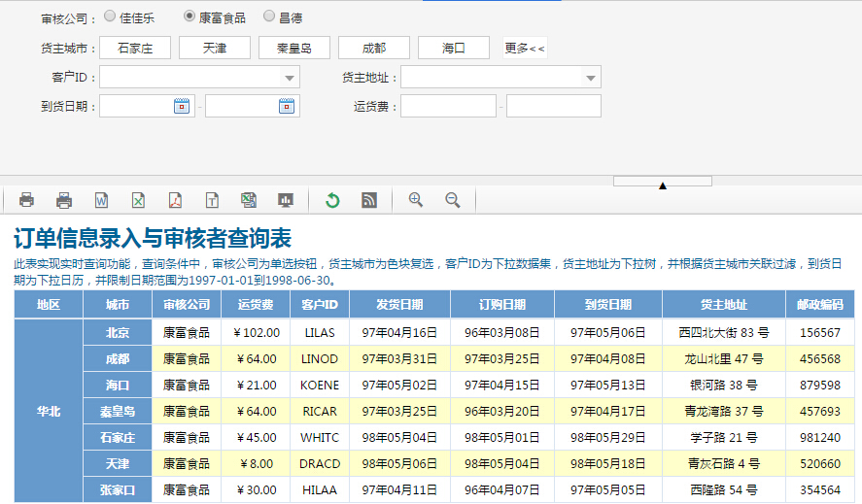Click 发货日期 column header
Screen dimensions: 862x504
click(399, 305)
